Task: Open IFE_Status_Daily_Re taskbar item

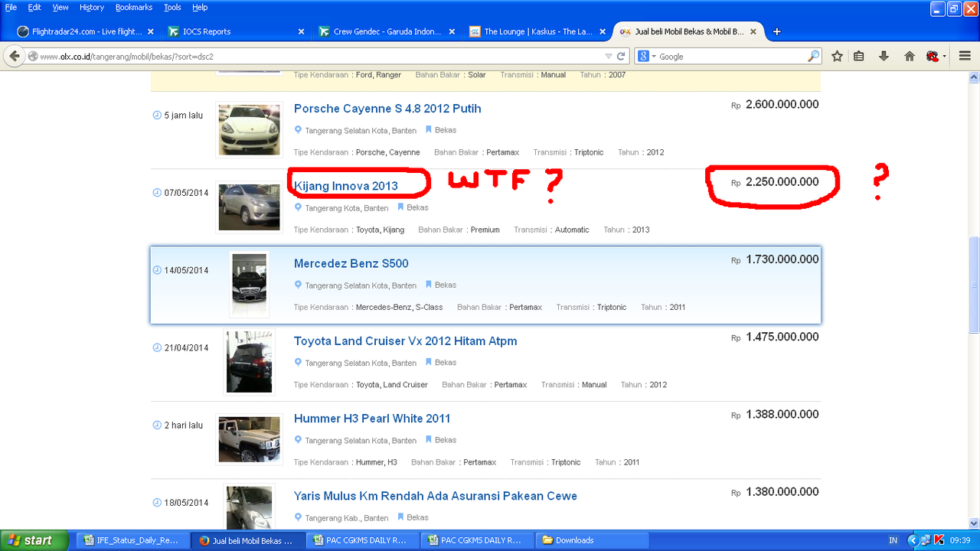Action: tap(131, 540)
